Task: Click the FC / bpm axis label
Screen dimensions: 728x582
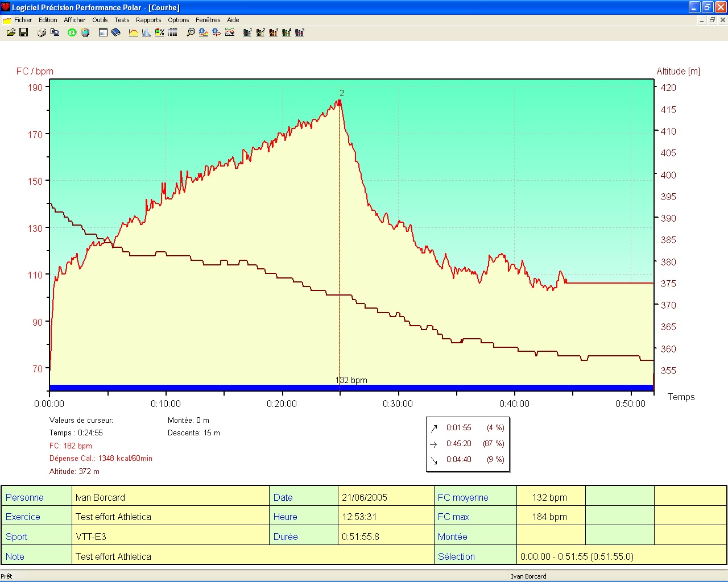Action: [35, 71]
